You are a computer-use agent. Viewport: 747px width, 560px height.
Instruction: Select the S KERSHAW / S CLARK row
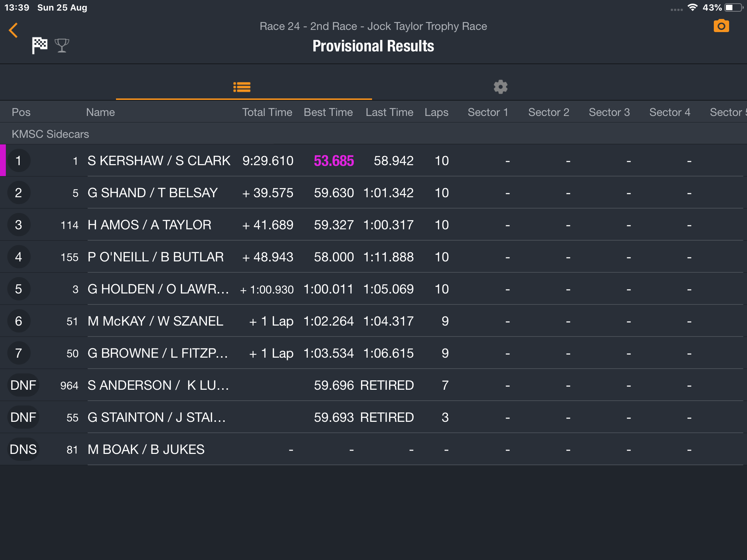point(373,160)
